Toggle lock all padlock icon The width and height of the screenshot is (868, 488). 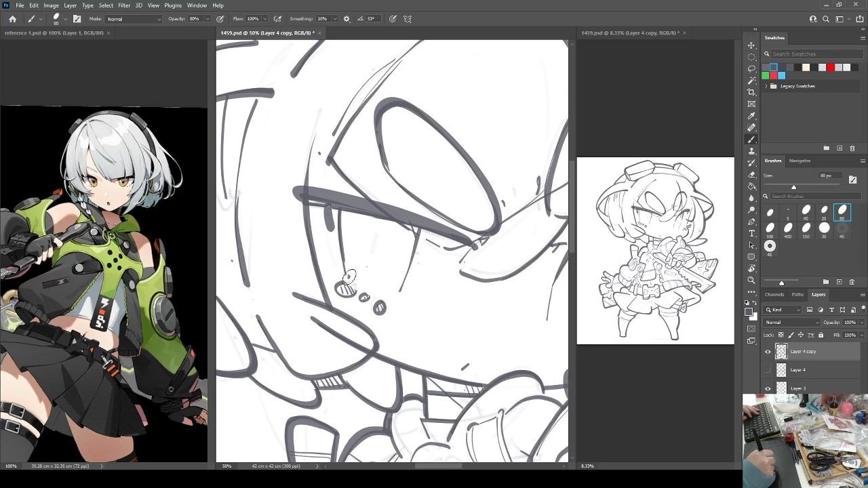[821, 335]
